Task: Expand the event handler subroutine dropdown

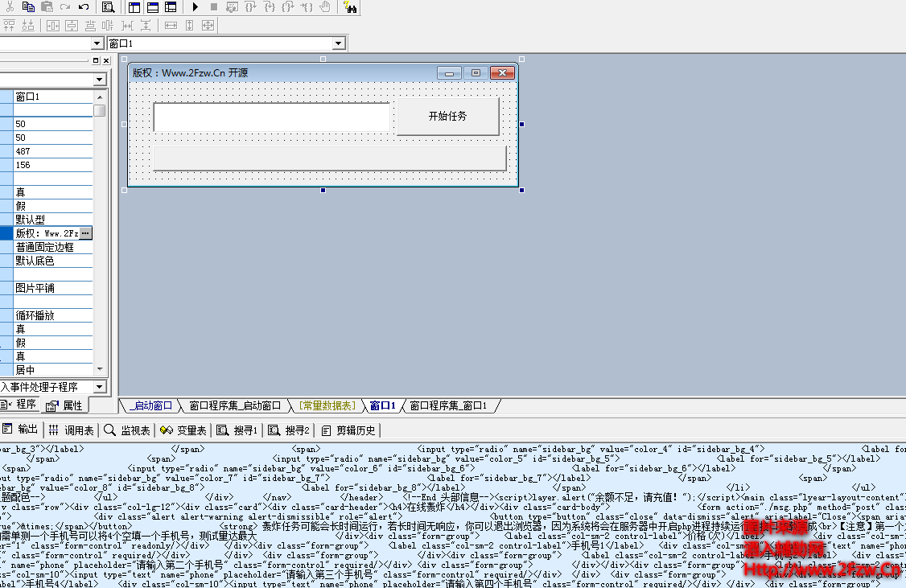Action: pyautogui.click(x=99, y=387)
